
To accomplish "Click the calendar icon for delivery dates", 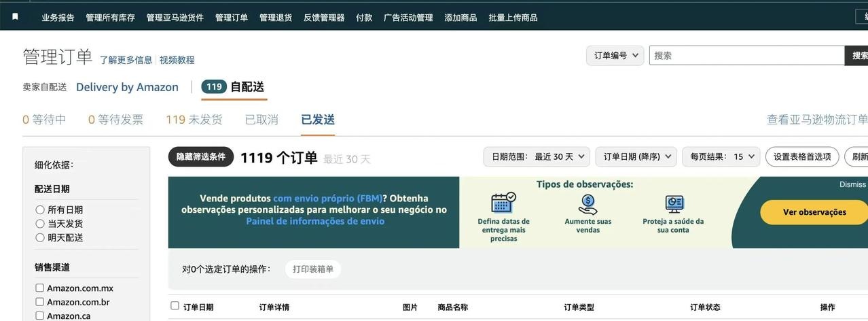I will point(503,203).
